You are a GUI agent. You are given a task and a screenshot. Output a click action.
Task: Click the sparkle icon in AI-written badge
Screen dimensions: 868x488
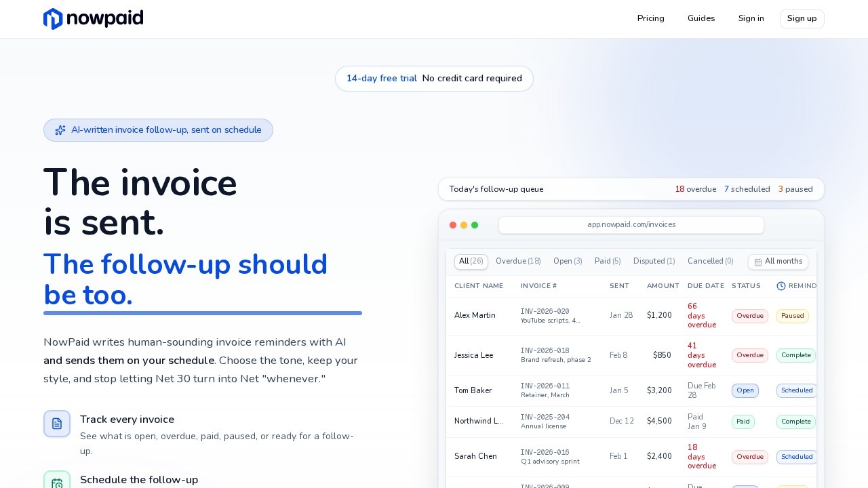tap(60, 130)
